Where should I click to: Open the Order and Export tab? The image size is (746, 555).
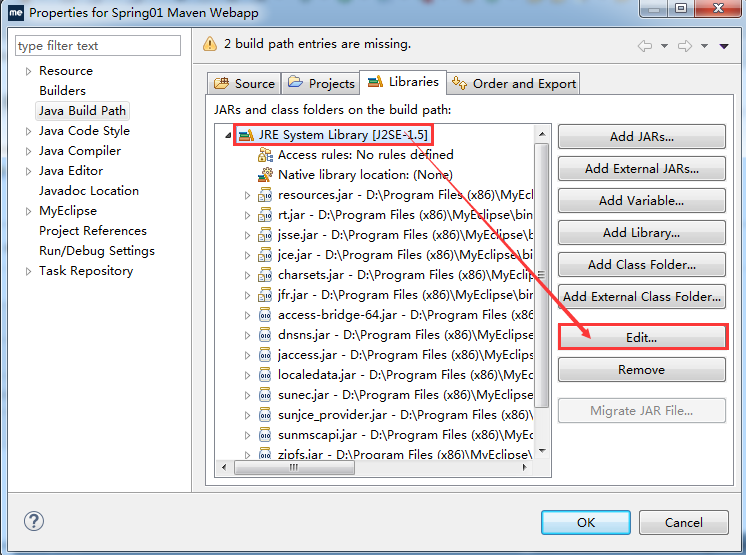click(x=513, y=84)
